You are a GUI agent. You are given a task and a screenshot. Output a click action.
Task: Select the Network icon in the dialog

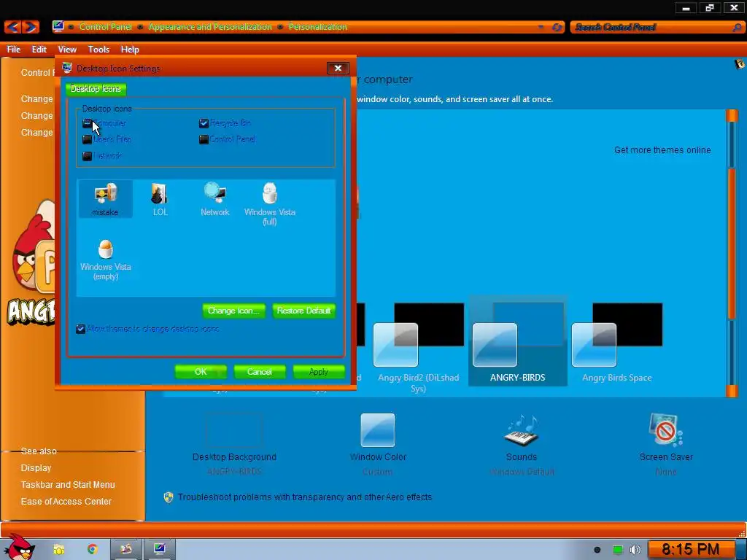coord(215,199)
